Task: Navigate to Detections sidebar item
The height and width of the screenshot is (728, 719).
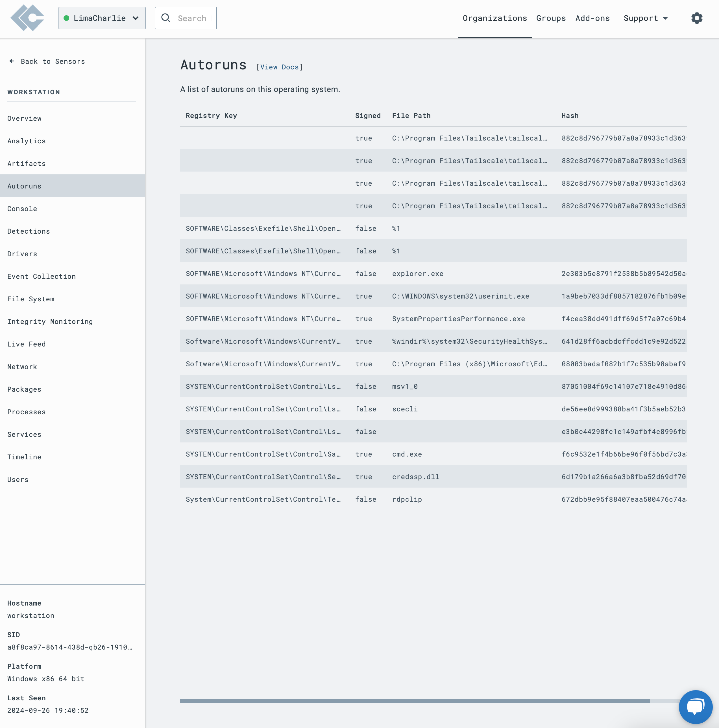Action: click(28, 231)
